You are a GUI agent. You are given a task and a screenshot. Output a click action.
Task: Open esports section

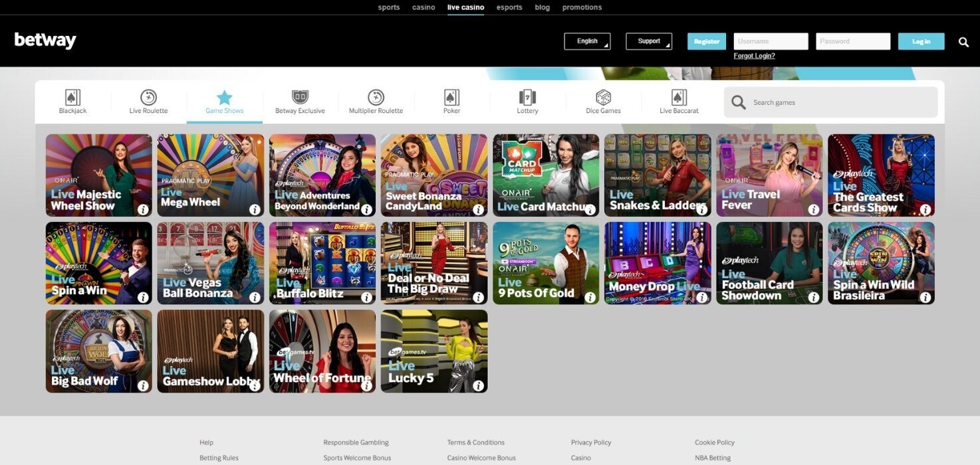(509, 7)
